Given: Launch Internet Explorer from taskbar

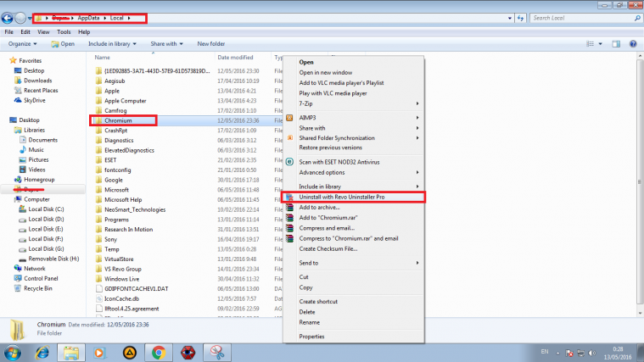Looking at the screenshot, I should point(42,353).
